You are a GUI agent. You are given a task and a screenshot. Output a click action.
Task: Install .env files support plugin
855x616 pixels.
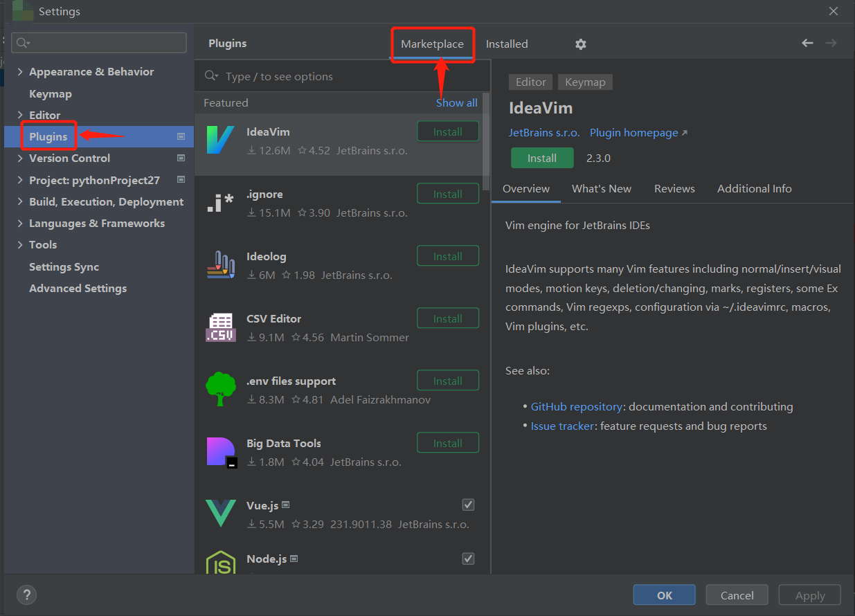448,381
